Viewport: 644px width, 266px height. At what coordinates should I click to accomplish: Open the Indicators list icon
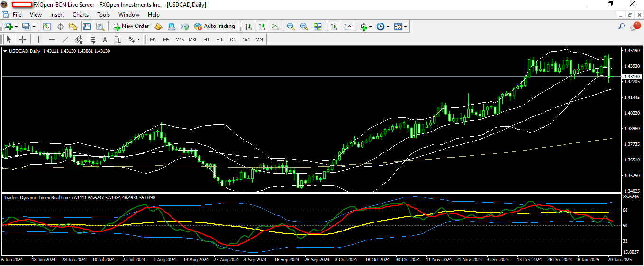(363, 27)
